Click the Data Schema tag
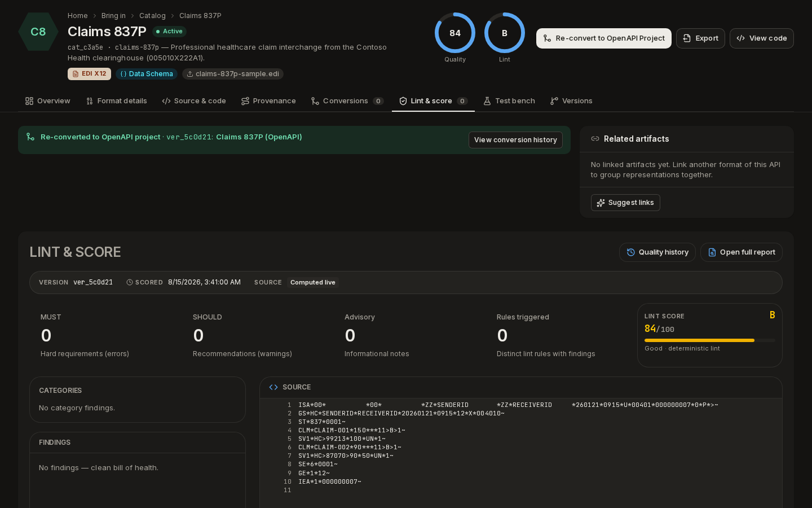The height and width of the screenshot is (508, 812). pyautogui.click(x=147, y=74)
